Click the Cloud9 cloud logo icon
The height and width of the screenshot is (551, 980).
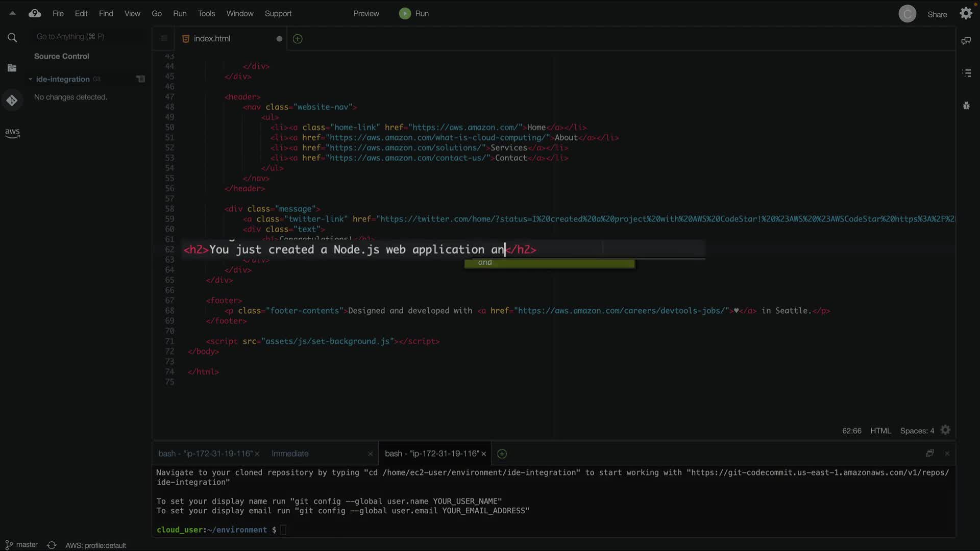pos(35,14)
